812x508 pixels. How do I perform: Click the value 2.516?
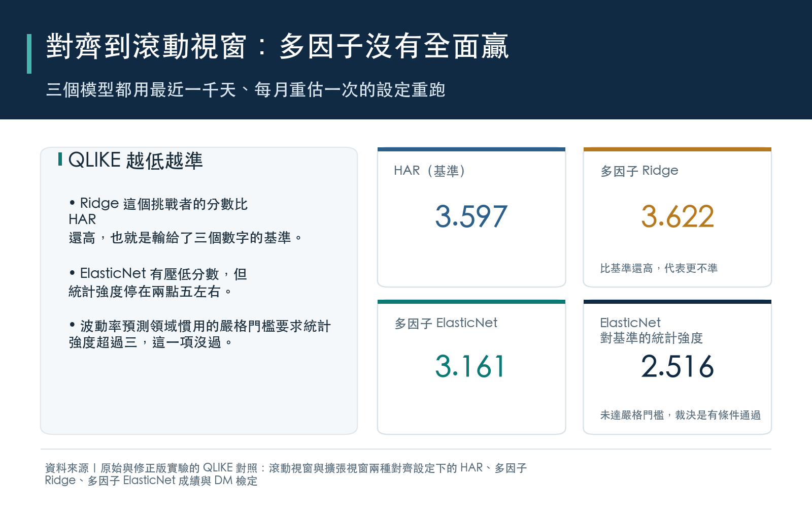point(678,366)
